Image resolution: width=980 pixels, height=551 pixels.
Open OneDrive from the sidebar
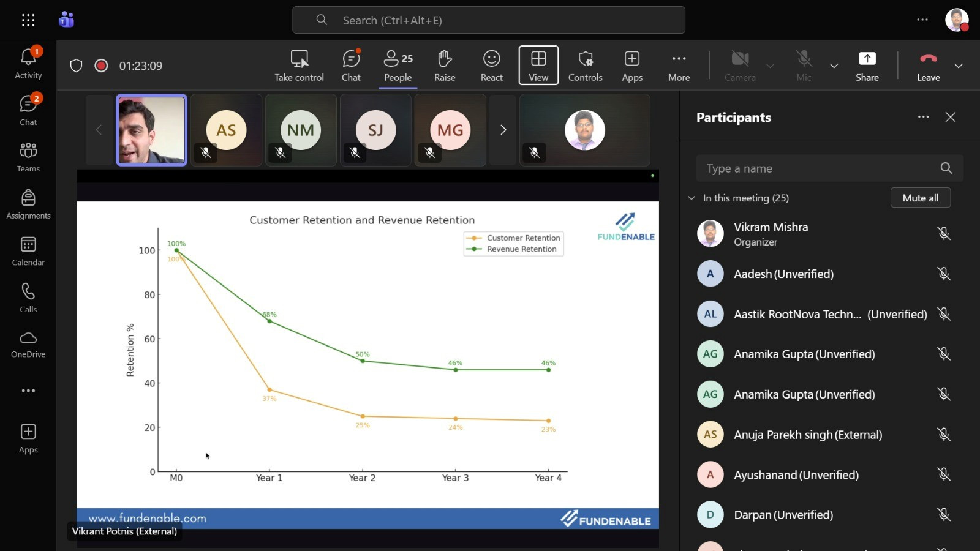point(28,345)
